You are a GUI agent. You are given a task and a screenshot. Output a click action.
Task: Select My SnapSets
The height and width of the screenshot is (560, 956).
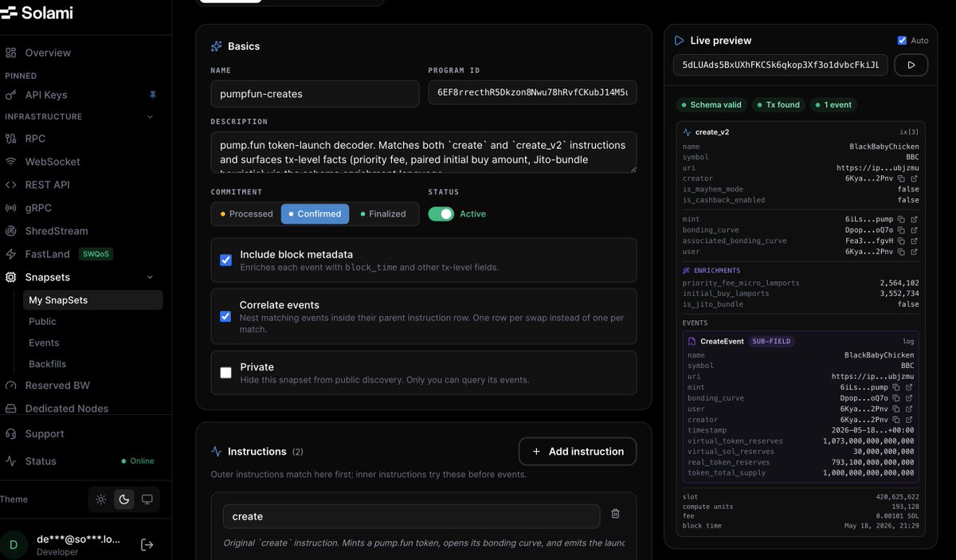coord(93,300)
